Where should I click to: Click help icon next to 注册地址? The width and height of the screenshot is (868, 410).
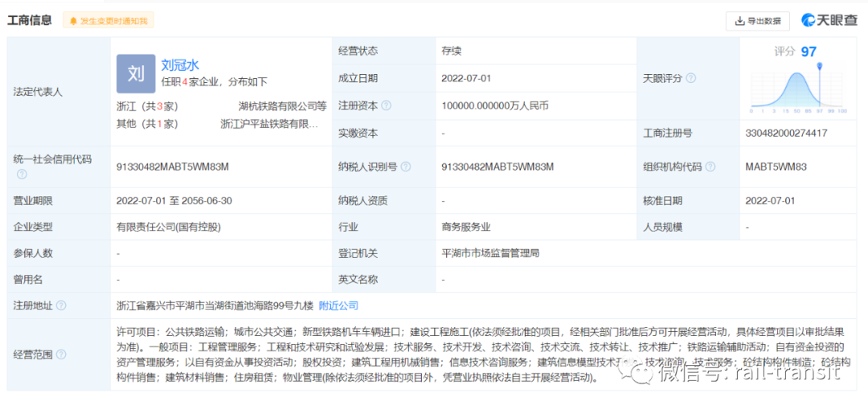[x=61, y=305]
